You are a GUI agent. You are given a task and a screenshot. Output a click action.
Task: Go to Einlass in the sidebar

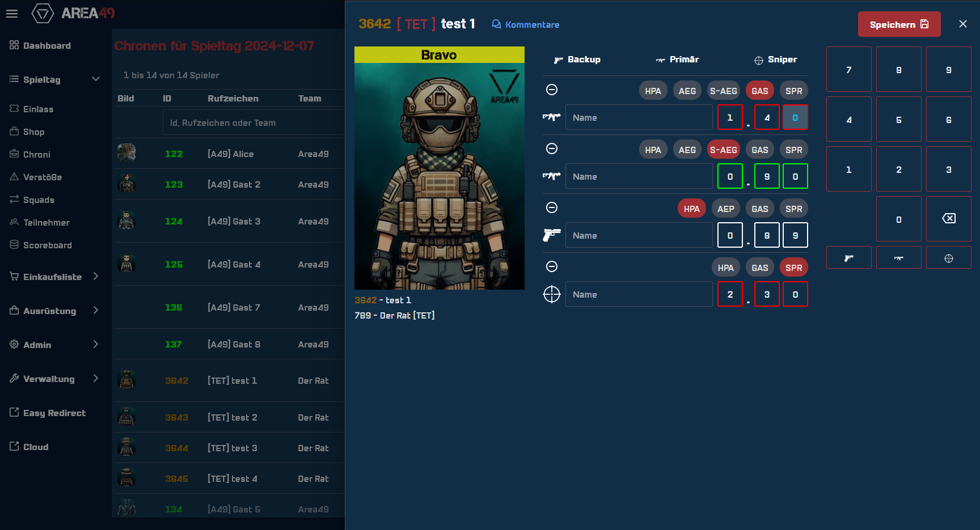tap(32, 109)
